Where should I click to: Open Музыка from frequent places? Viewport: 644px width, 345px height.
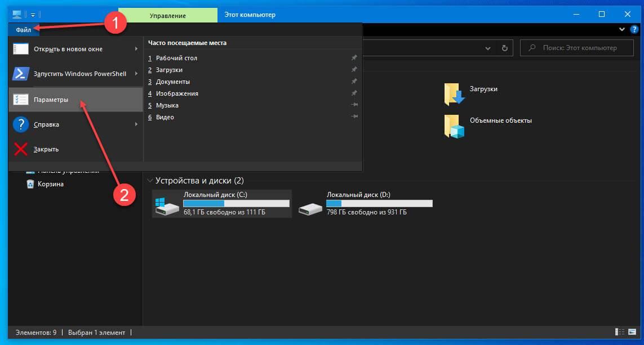(x=252, y=105)
